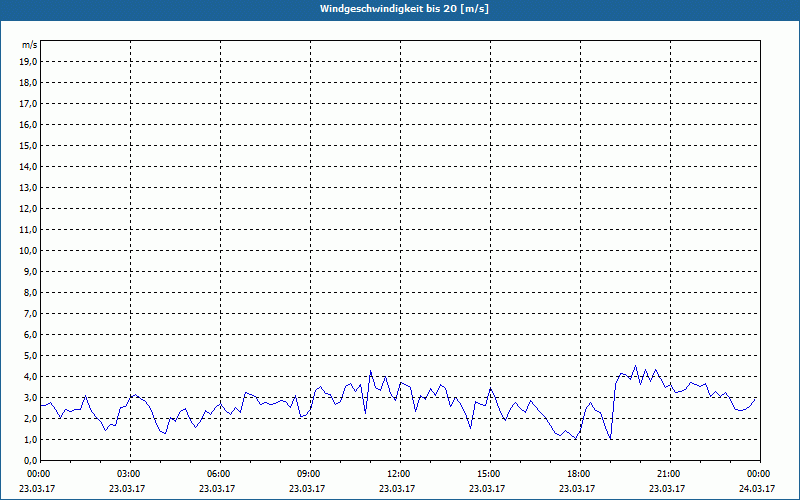Click the 13,0 y-axis value

point(28,187)
